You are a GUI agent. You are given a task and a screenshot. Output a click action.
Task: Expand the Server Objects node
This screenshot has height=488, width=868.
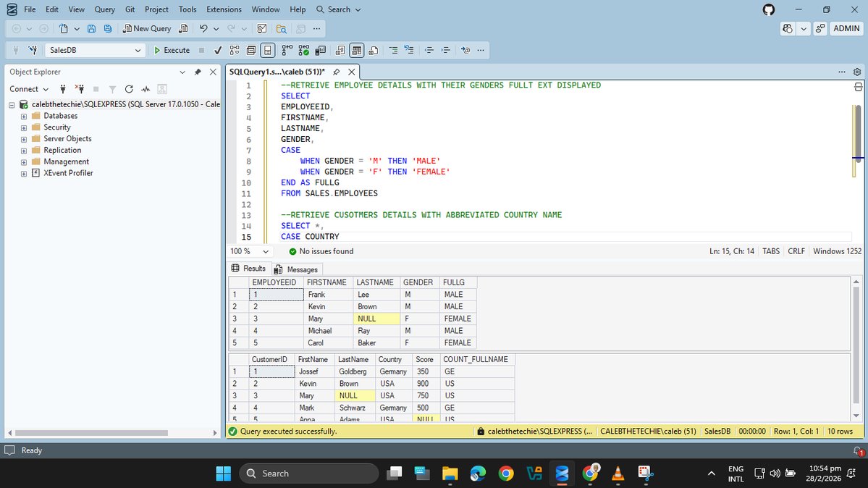point(24,139)
